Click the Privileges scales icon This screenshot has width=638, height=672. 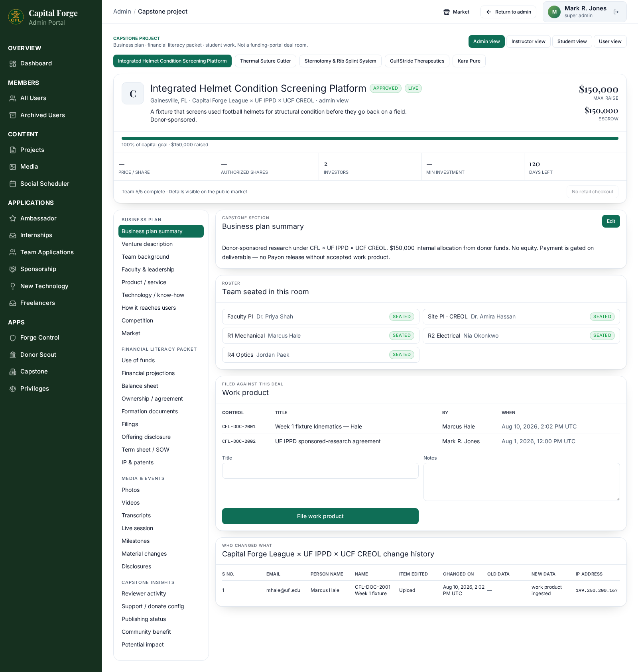13,389
